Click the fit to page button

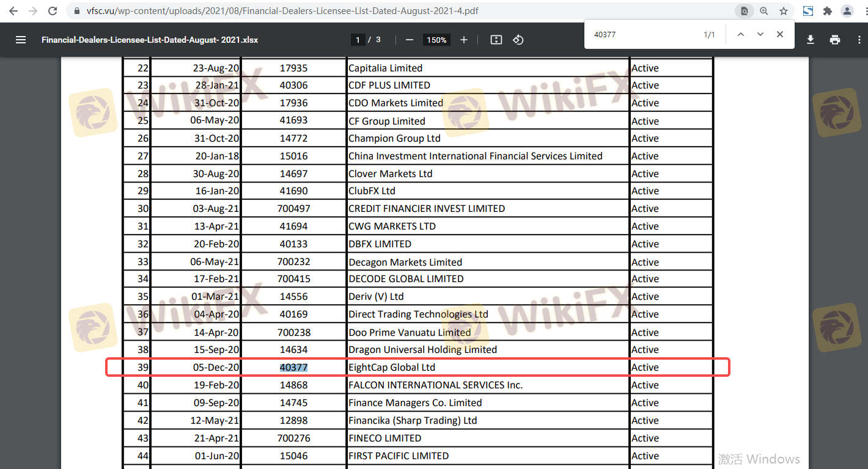[496, 40]
